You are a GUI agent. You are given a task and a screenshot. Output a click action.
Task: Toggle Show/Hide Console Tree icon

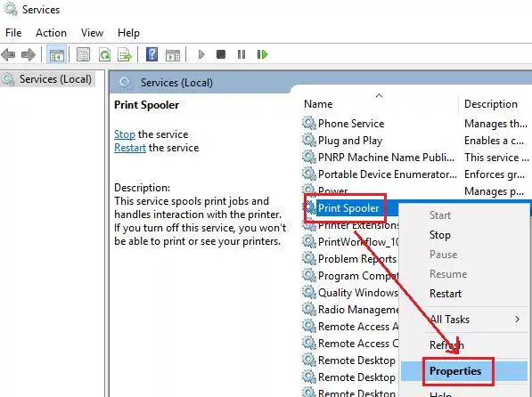[x=56, y=54]
